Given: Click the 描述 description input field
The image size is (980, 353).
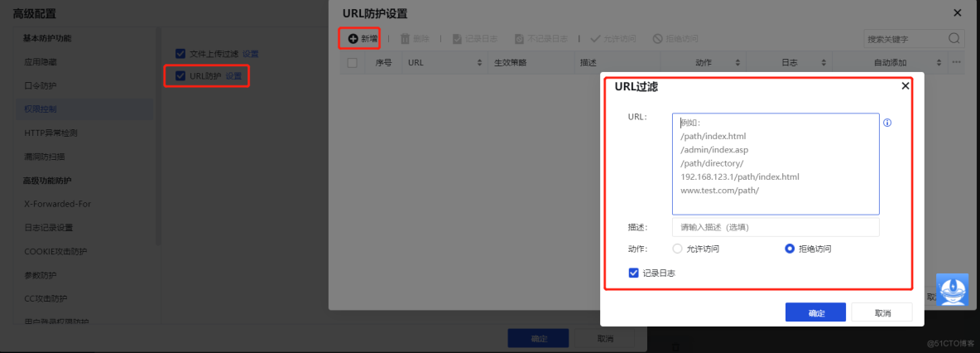Looking at the screenshot, I should (x=776, y=227).
